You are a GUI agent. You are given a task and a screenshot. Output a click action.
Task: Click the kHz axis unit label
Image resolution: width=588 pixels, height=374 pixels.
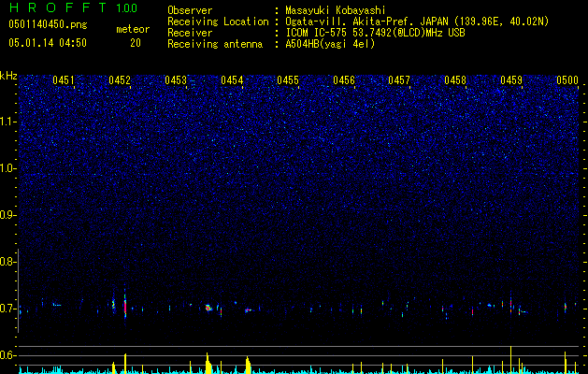pyautogui.click(x=8, y=76)
